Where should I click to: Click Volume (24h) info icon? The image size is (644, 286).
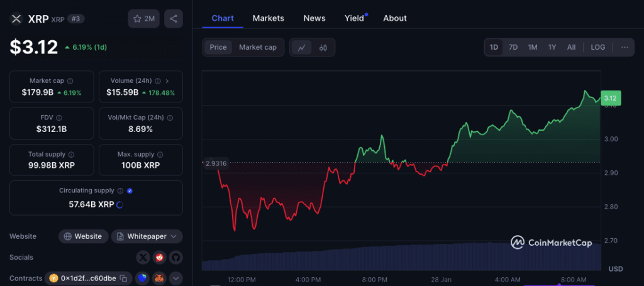(x=158, y=81)
